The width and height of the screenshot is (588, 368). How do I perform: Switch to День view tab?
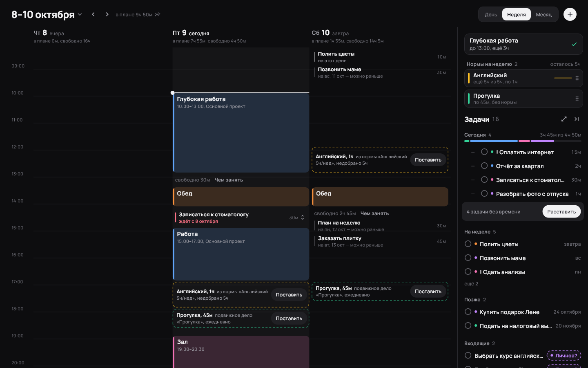(x=491, y=14)
